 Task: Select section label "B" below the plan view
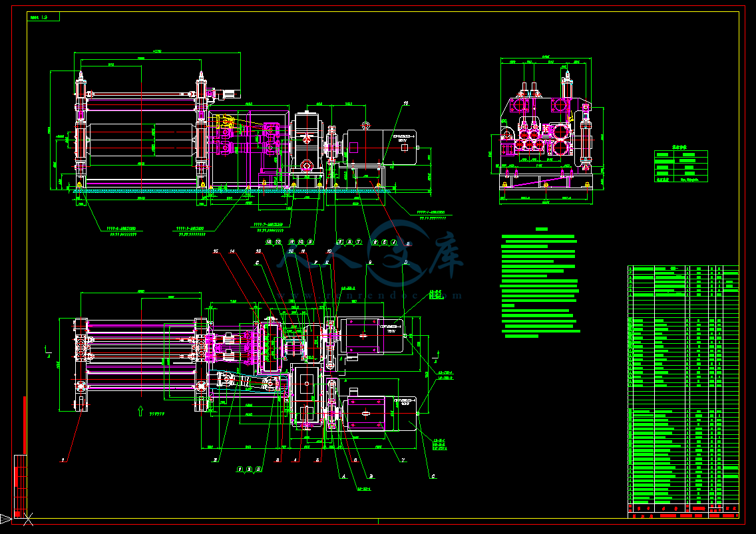[371, 476]
